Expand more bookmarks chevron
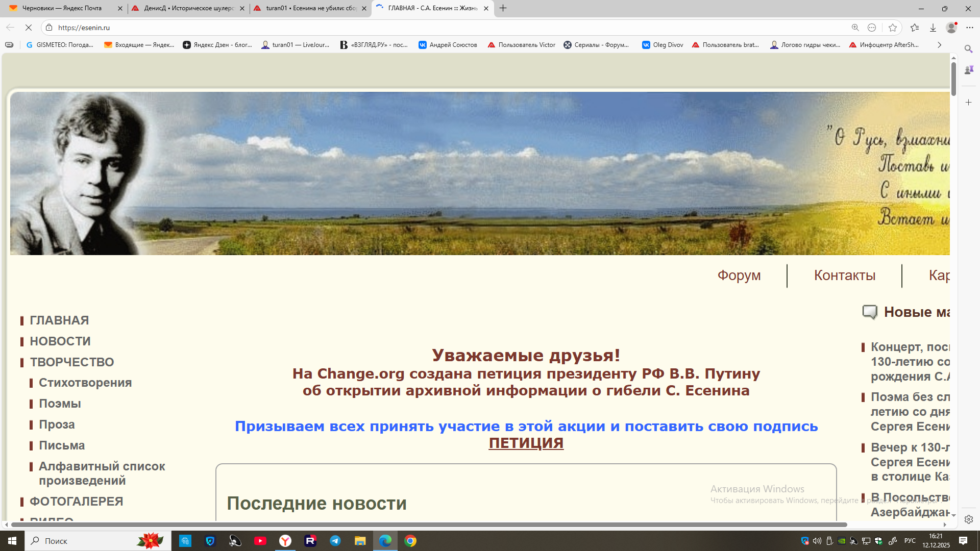The image size is (980, 551). (x=939, y=45)
